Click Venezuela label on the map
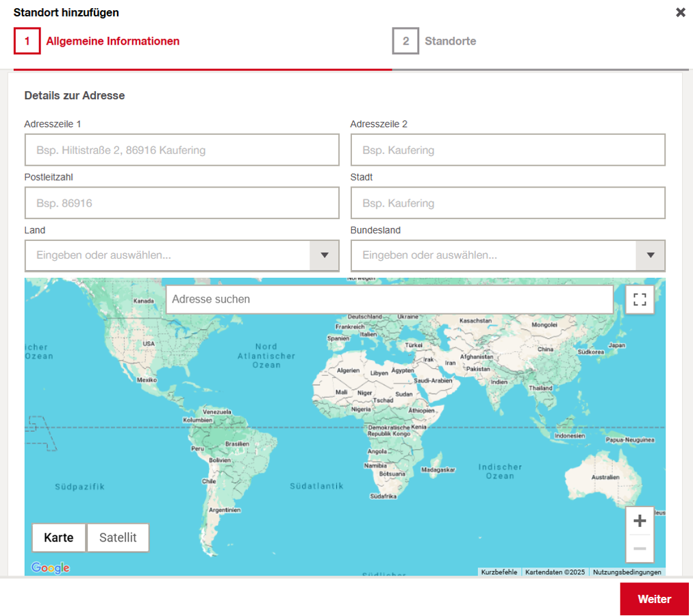Viewport: 693px width, 616px height. pos(217,412)
